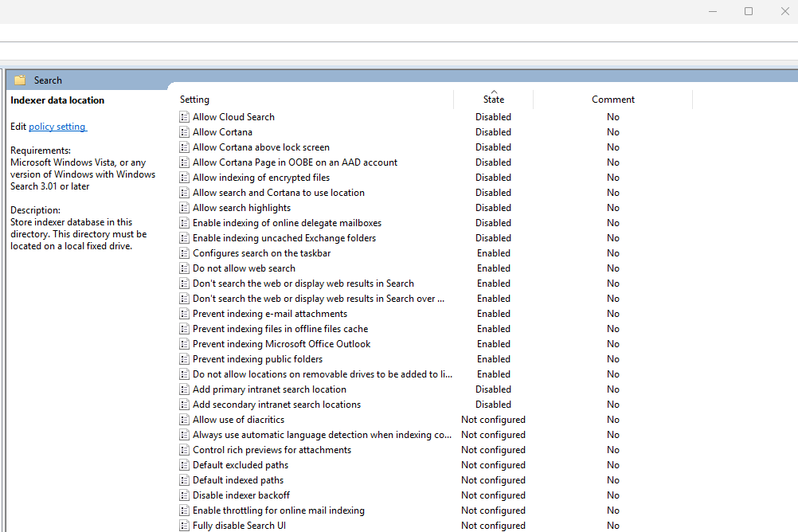798x532 pixels.
Task: Select the "Allow Cortana" setting name
Action: point(222,132)
